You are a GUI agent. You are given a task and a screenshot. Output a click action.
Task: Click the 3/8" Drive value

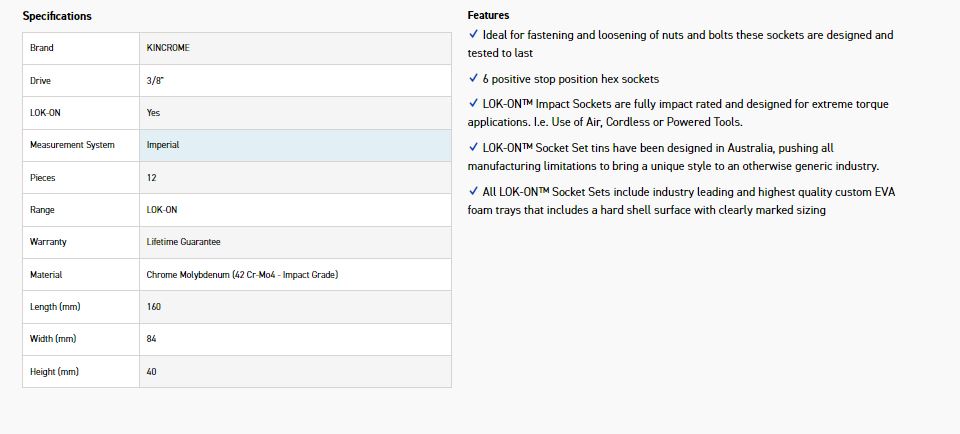point(154,80)
